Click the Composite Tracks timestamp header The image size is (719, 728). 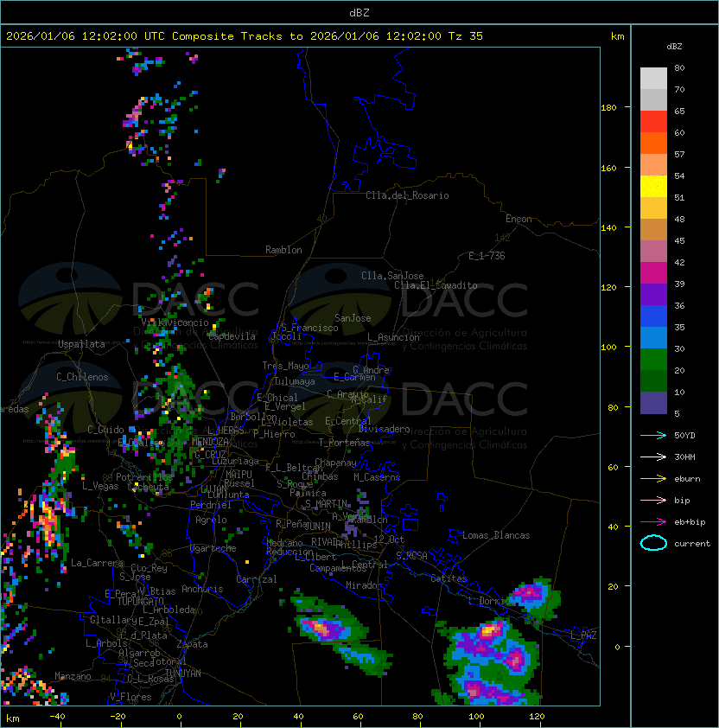(x=245, y=36)
